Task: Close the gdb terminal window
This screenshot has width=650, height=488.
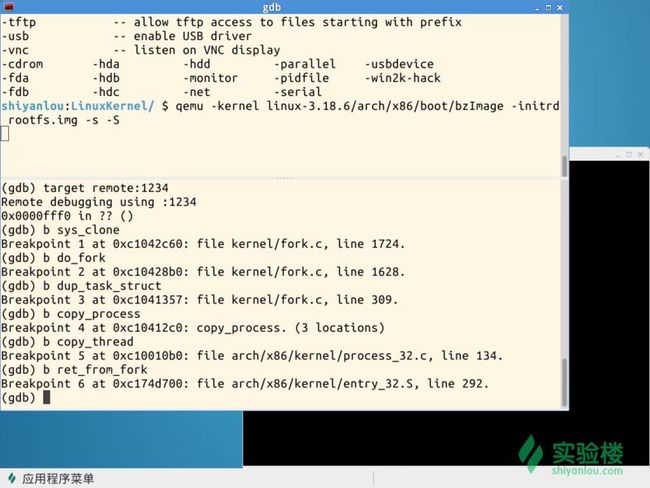Action: (x=560, y=7)
